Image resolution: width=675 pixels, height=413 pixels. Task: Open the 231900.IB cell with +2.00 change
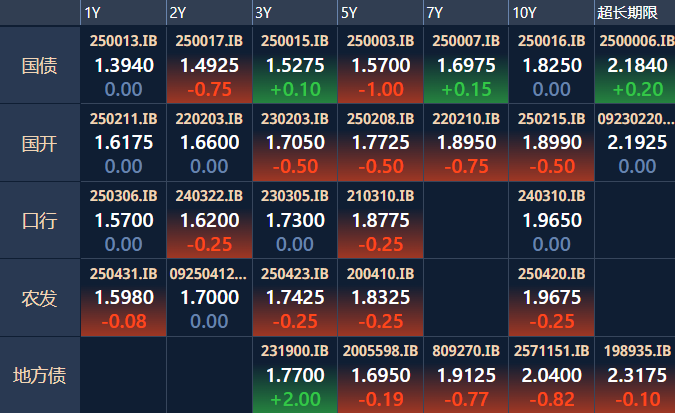pyautogui.click(x=295, y=375)
